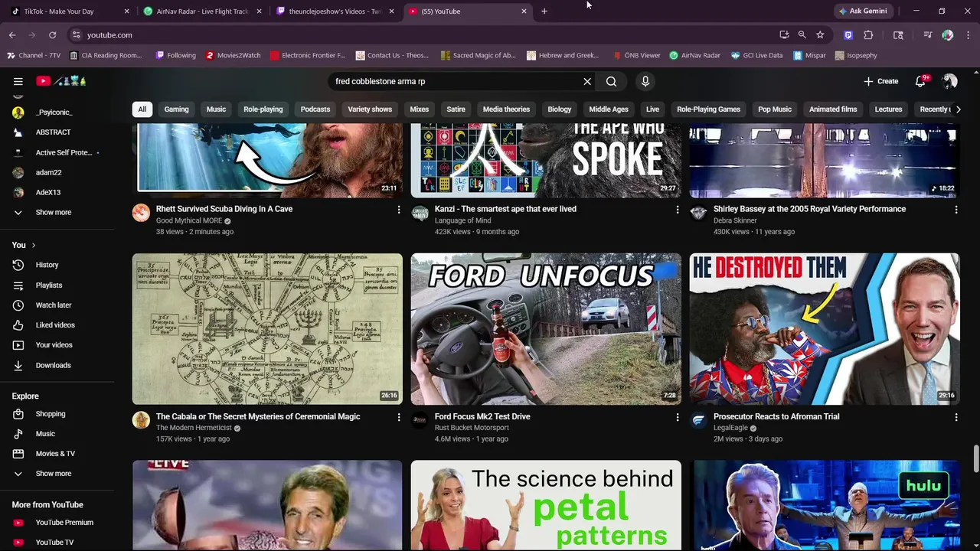The height and width of the screenshot is (551, 980).
Task: Expand Explore list with Show more
Action: [54, 474]
